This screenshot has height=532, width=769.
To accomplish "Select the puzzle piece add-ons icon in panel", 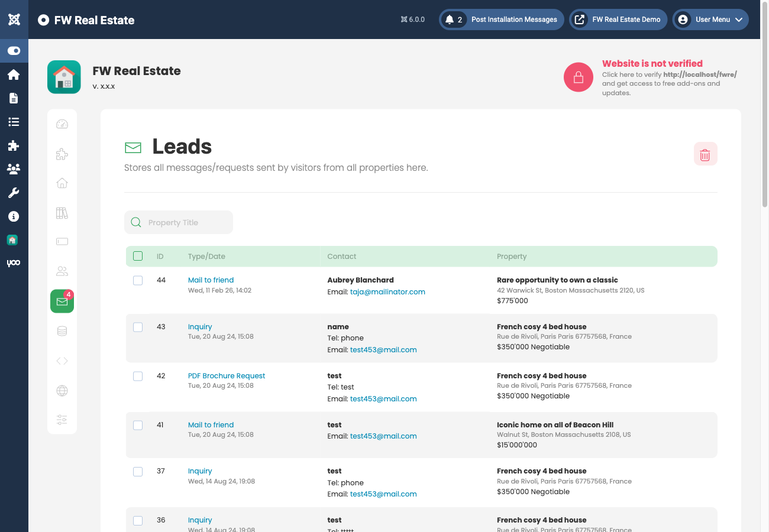I will tap(62, 154).
